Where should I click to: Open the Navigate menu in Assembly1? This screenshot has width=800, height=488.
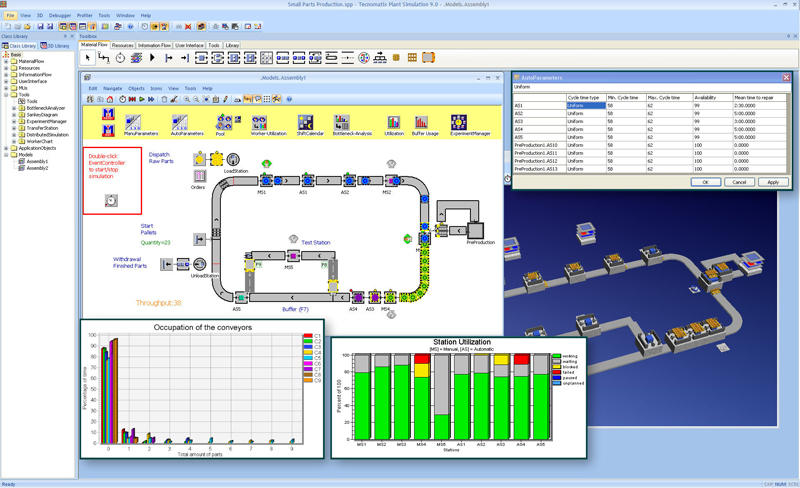point(113,88)
